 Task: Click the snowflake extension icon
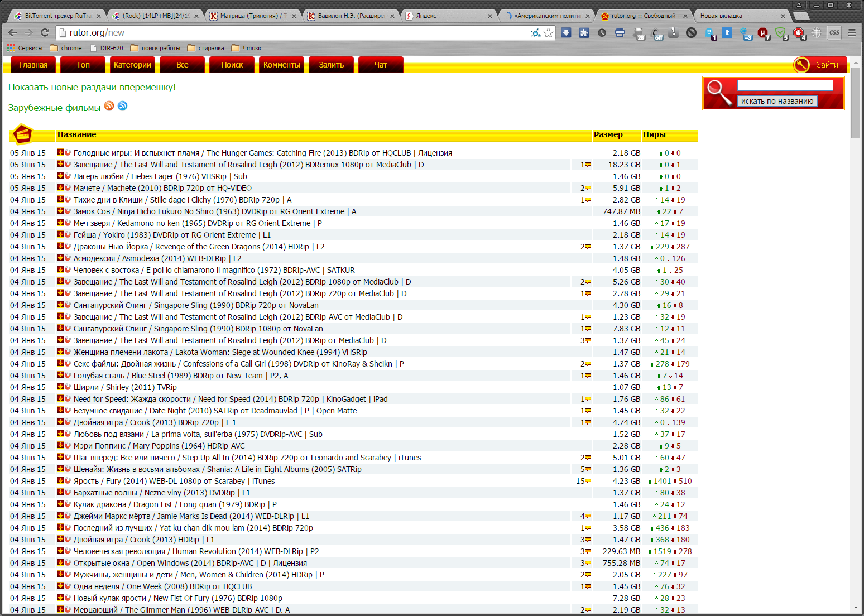tap(746, 33)
